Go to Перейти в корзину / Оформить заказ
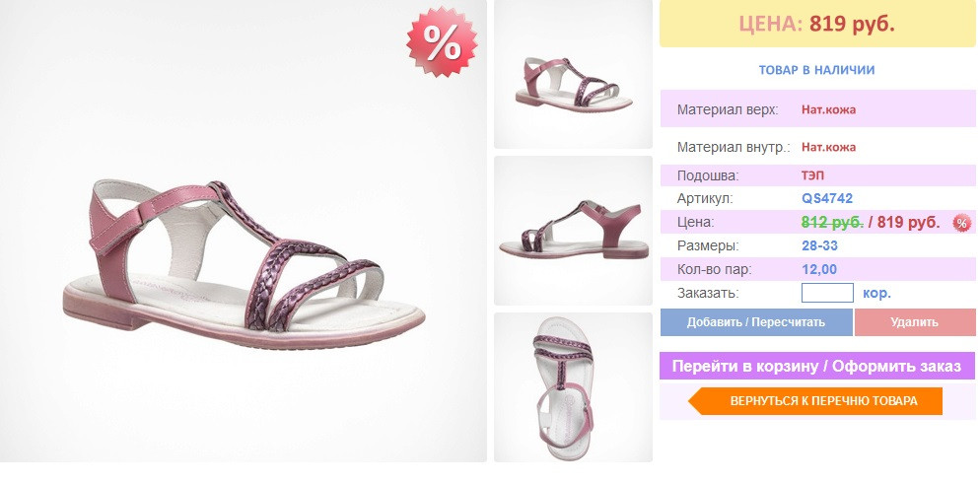 point(817,366)
